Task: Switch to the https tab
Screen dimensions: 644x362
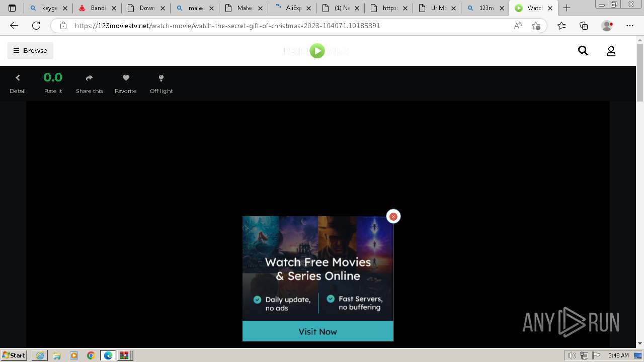Action: (390, 8)
